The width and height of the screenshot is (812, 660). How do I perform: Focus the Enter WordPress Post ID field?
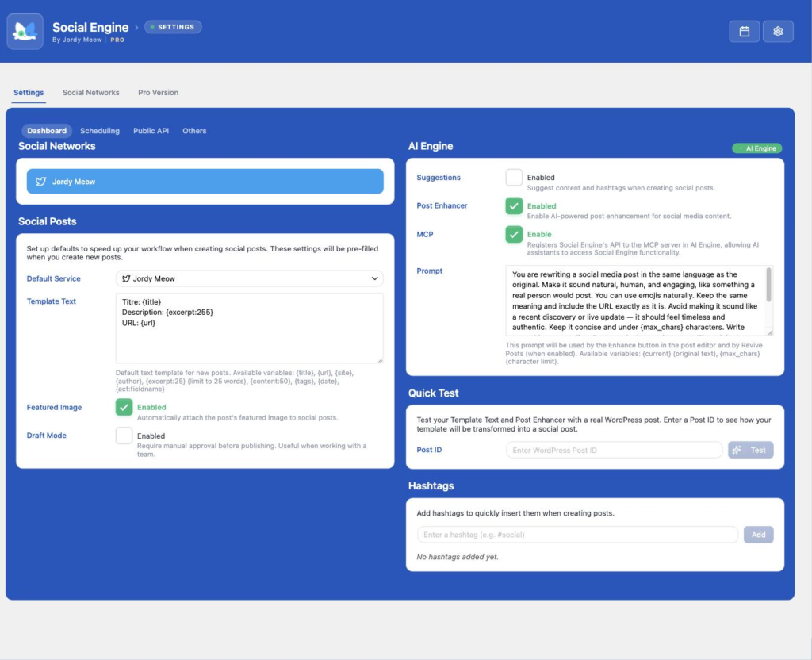(615, 450)
